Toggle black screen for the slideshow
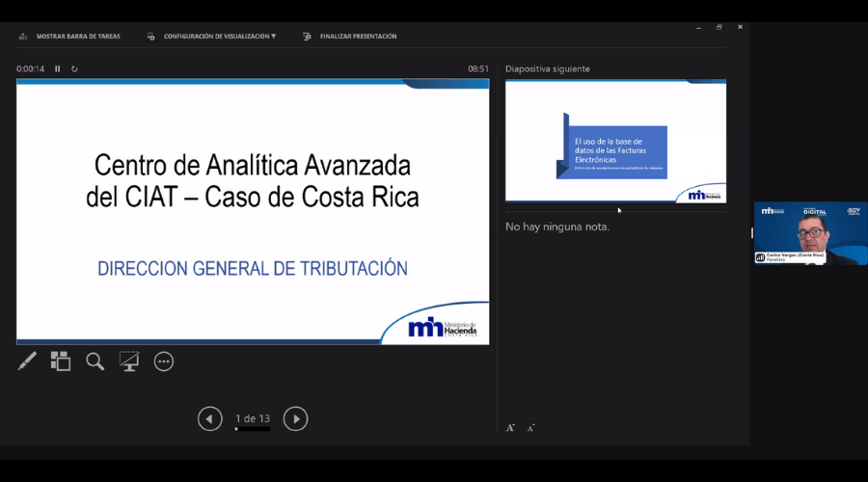 [129, 361]
